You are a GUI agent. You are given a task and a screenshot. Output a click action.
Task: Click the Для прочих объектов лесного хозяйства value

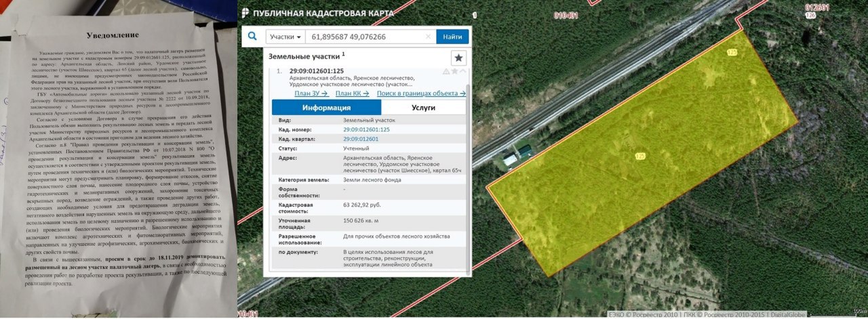(397, 236)
